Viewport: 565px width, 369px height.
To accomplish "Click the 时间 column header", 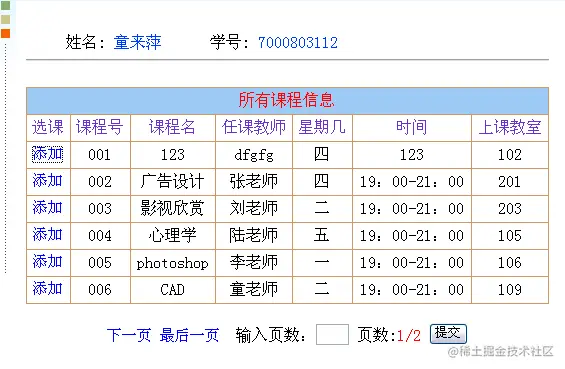I will (x=411, y=128).
